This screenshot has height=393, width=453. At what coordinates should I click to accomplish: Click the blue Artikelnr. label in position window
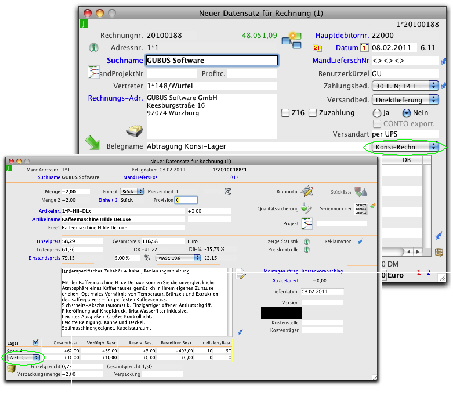(x=49, y=211)
